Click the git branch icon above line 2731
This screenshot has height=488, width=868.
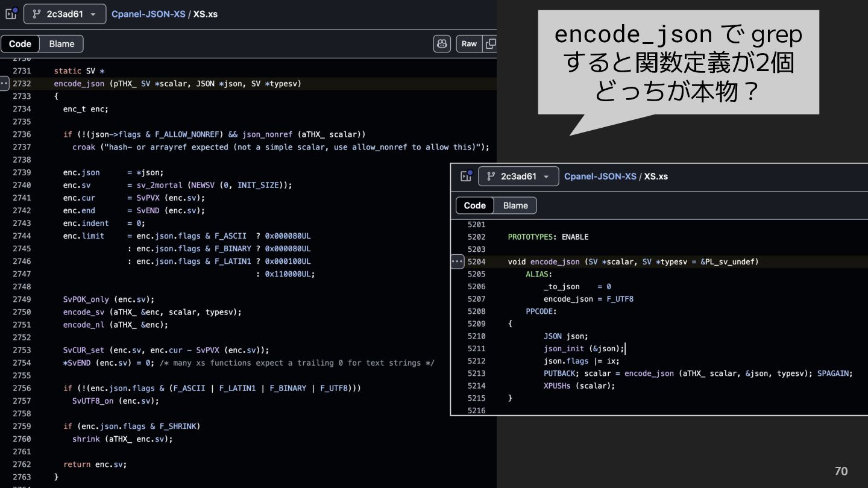point(36,14)
